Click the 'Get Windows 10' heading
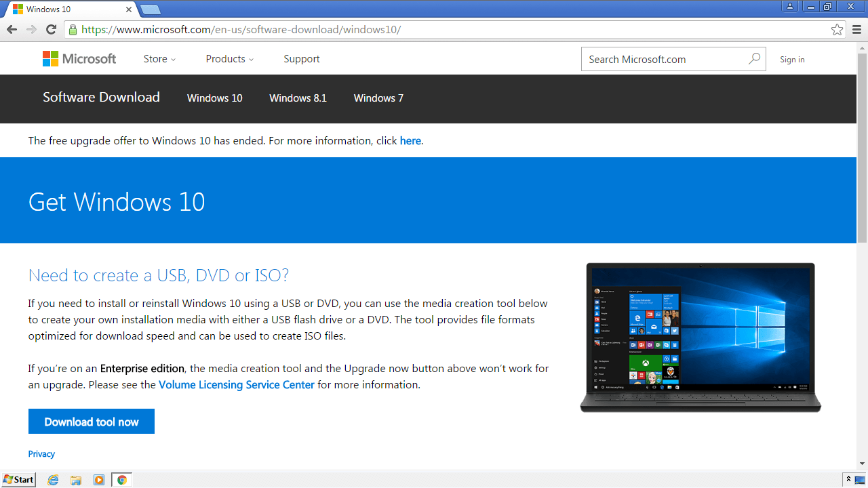The height and width of the screenshot is (488, 868). (117, 202)
